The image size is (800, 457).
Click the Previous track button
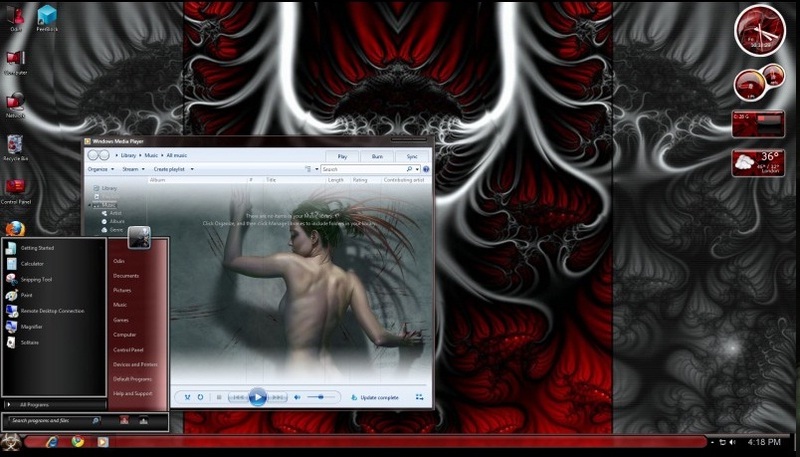coord(238,397)
